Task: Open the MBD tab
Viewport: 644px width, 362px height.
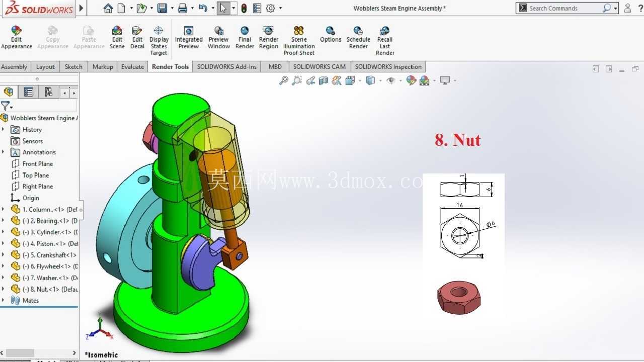Action: coord(275,67)
